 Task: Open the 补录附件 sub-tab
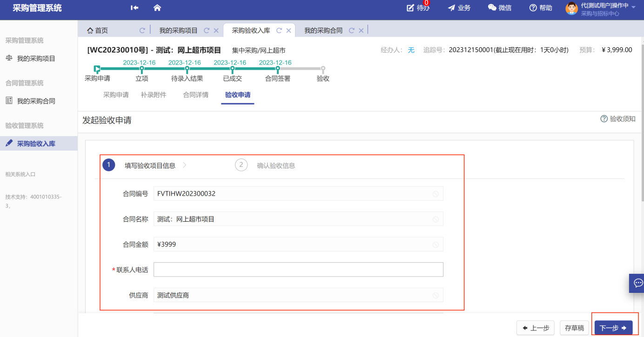pyautogui.click(x=153, y=95)
